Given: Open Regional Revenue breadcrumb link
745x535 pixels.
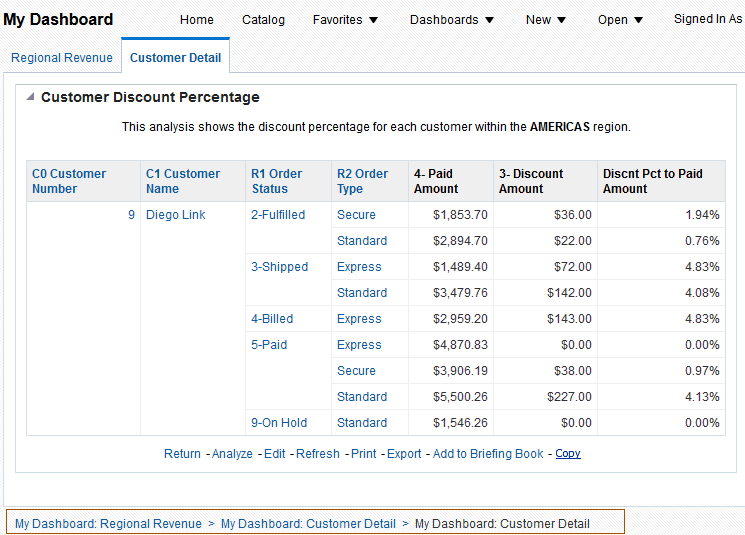Looking at the screenshot, I should 108,524.
